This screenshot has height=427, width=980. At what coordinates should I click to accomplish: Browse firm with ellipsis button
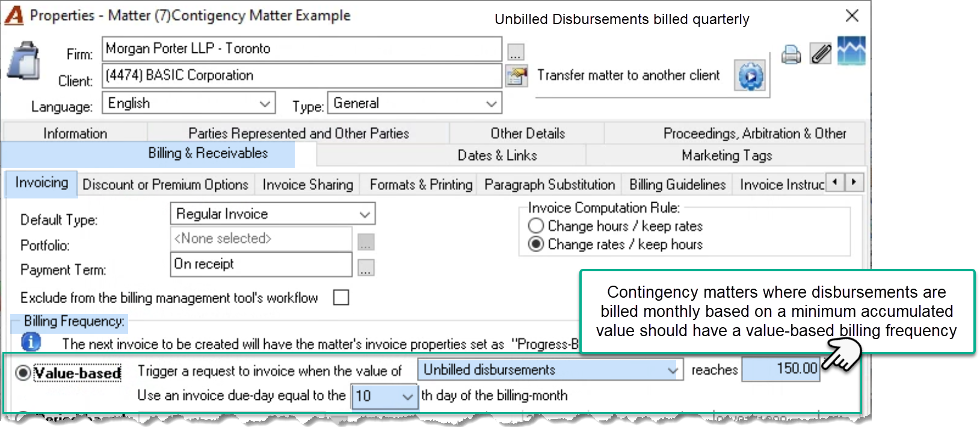pyautogui.click(x=516, y=52)
